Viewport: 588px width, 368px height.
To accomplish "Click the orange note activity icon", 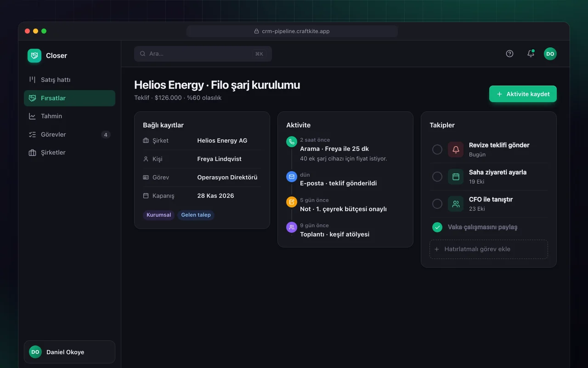I will [x=292, y=202].
